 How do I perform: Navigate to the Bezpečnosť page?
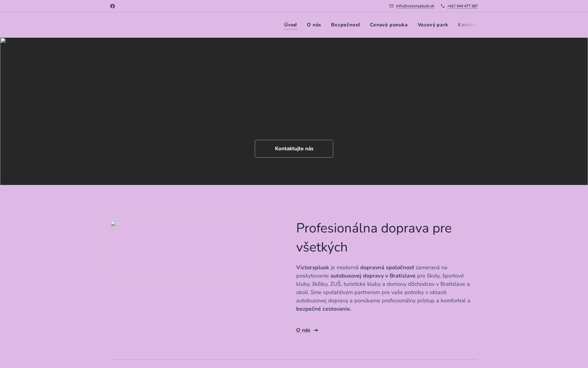pos(345,25)
